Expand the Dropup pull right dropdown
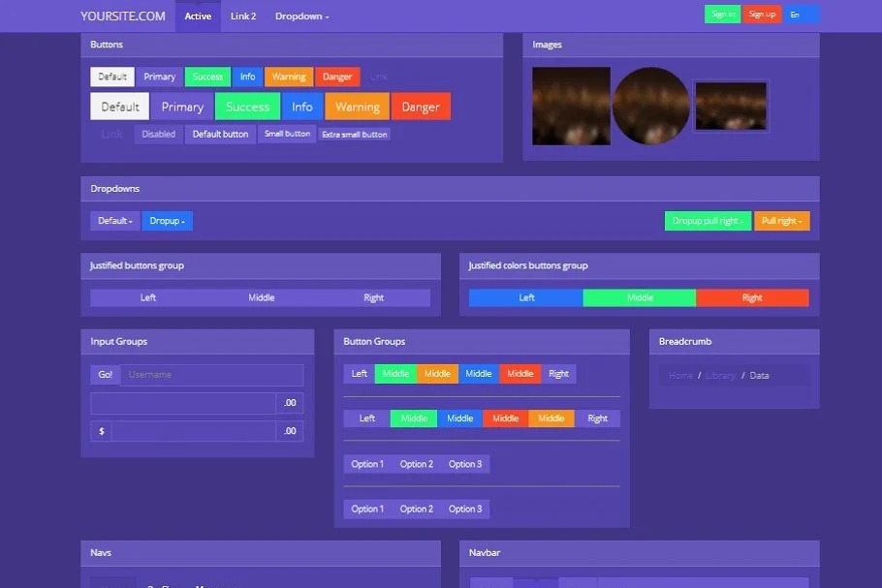 click(x=708, y=221)
